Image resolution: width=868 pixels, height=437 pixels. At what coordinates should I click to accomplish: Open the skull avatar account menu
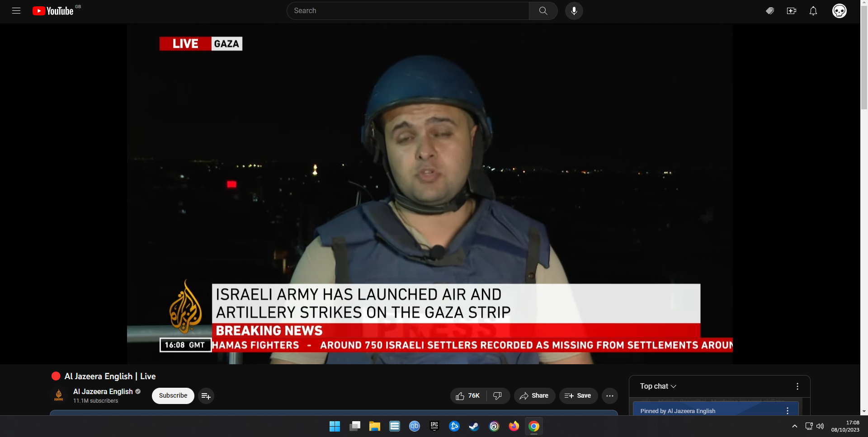(x=839, y=11)
